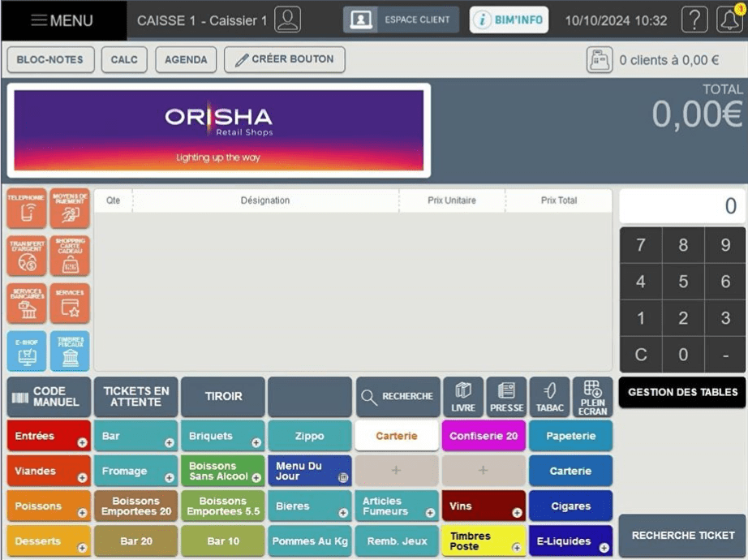Screen dimensions: 748x560
Task: Select the Timbres fiscaux tile
Action: point(70,351)
